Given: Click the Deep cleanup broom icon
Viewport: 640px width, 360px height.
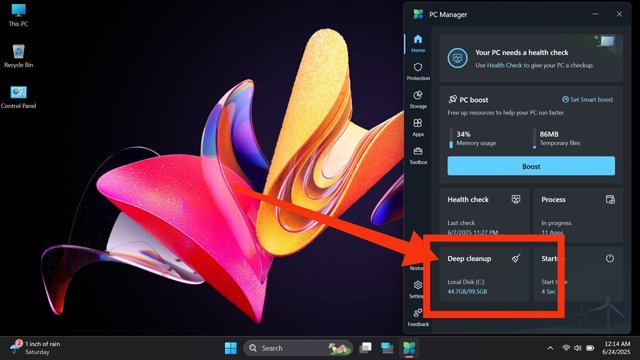Looking at the screenshot, I should pos(516,258).
